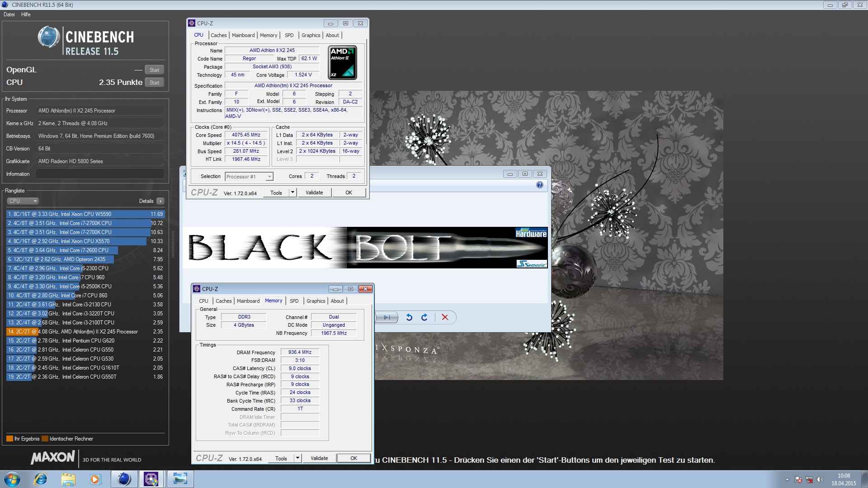Open Details arrow in Rangliste
This screenshot has width=868, height=488.
click(160, 201)
